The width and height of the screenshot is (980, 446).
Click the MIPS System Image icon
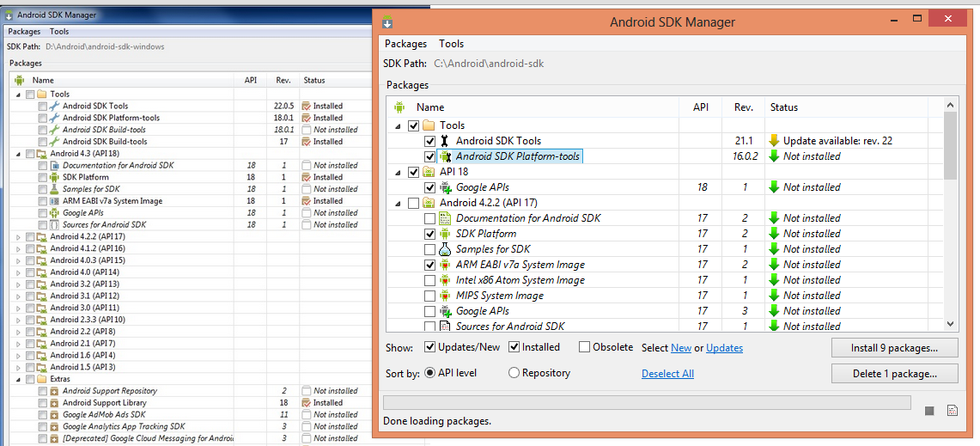[445, 296]
